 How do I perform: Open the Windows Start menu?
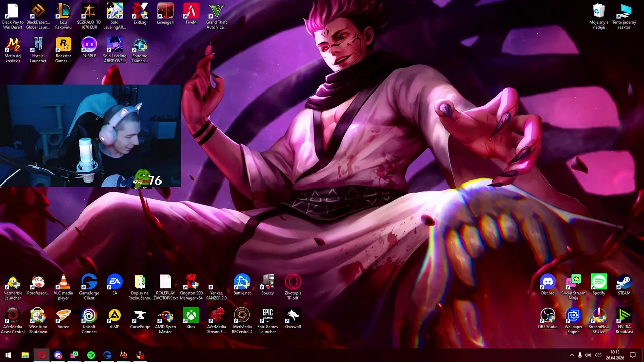pyautogui.click(x=8, y=355)
